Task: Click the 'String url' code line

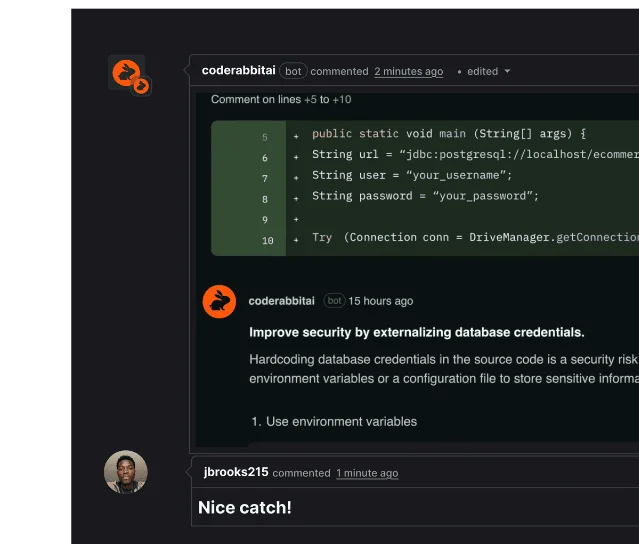Action: (x=475, y=154)
